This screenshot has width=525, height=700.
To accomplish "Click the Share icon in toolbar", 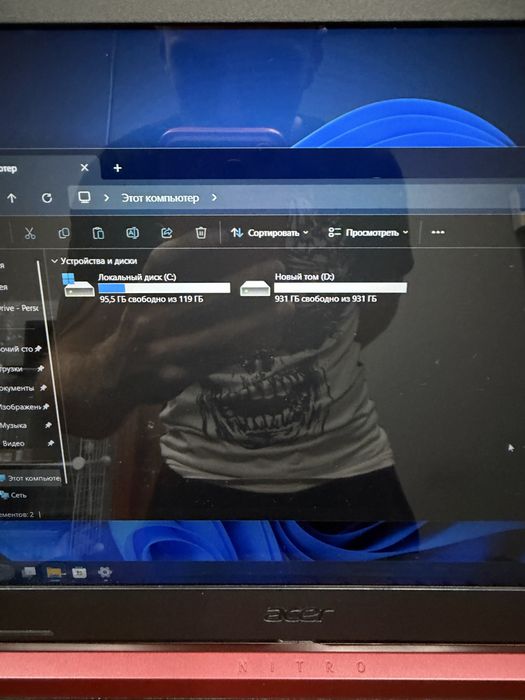I will click(x=167, y=233).
